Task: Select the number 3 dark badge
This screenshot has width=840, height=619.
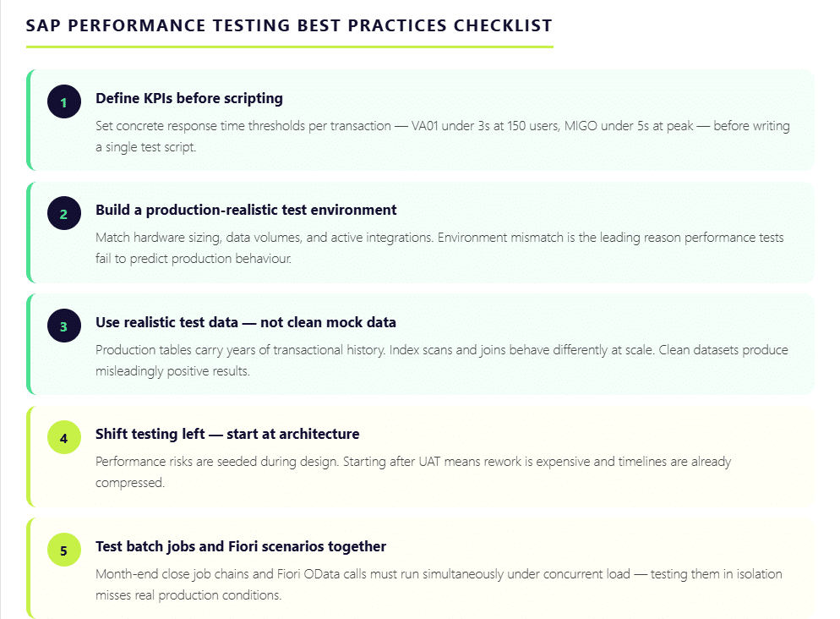Action: point(63,326)
